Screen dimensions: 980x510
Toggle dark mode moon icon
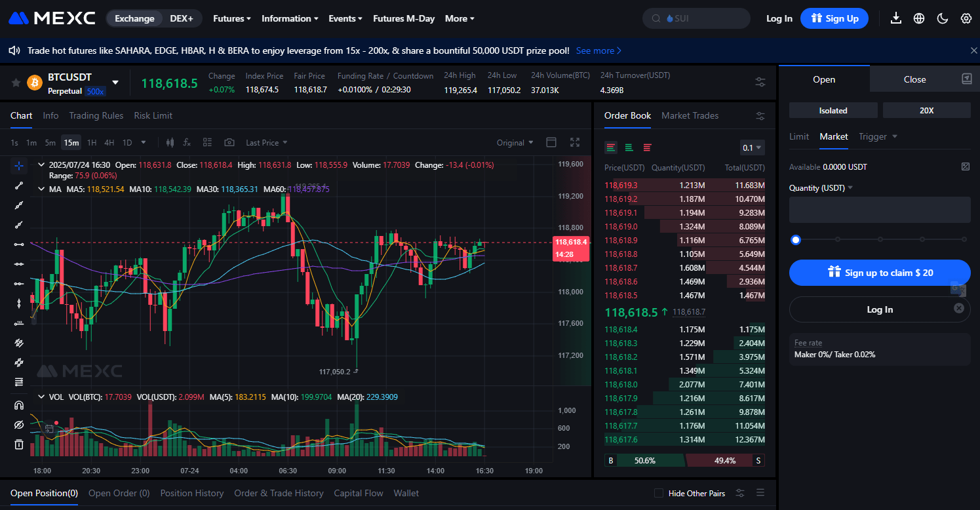(943, 18)
